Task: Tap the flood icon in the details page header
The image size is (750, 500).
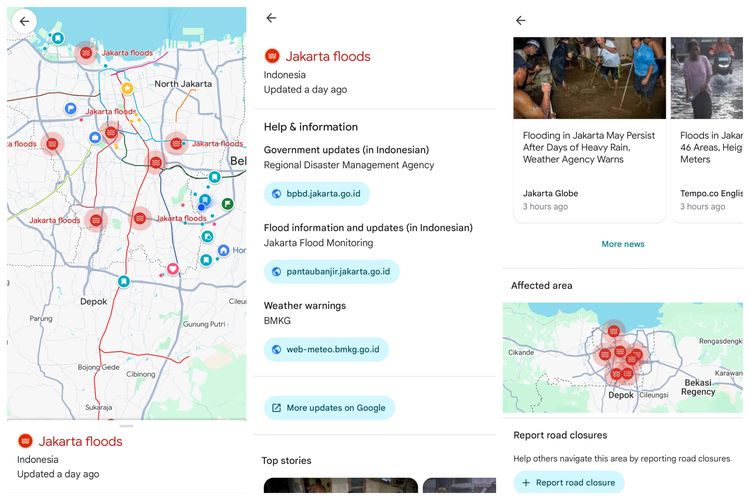Action: tap(272, 56)
